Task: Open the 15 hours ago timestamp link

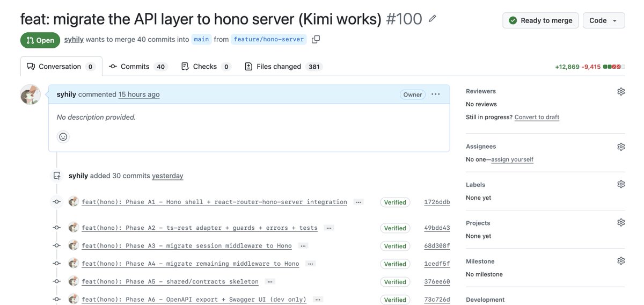Action: click(139, 95)
